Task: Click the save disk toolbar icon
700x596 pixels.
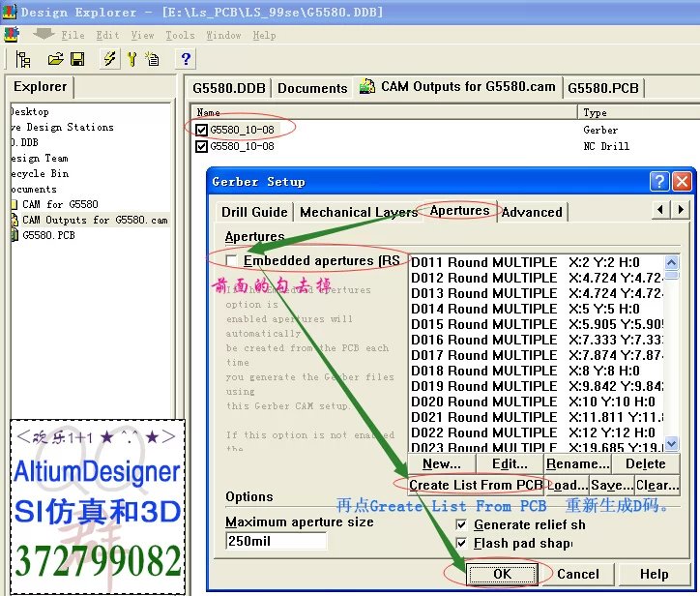Action: (x=77, y=59)
